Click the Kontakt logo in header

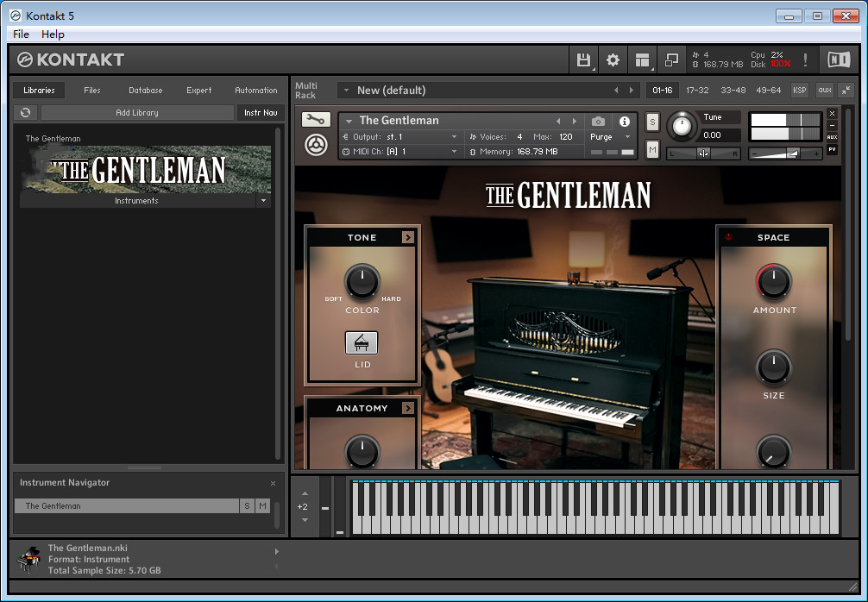click(x=70, y=60)
